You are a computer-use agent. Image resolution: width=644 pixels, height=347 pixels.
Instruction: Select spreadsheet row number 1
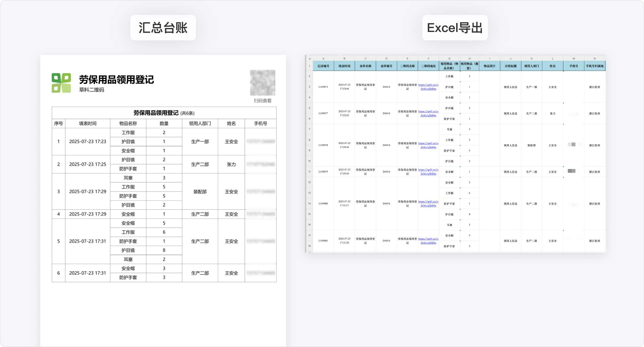[309, 66]
